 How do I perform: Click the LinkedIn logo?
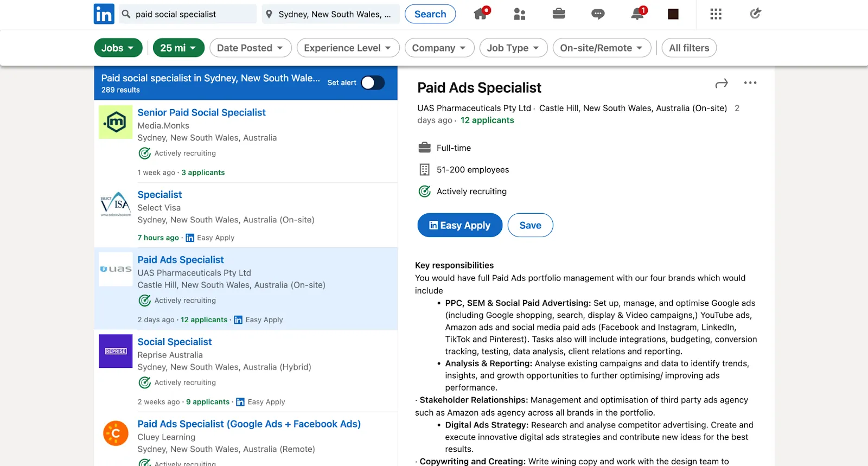click(104, 14)
